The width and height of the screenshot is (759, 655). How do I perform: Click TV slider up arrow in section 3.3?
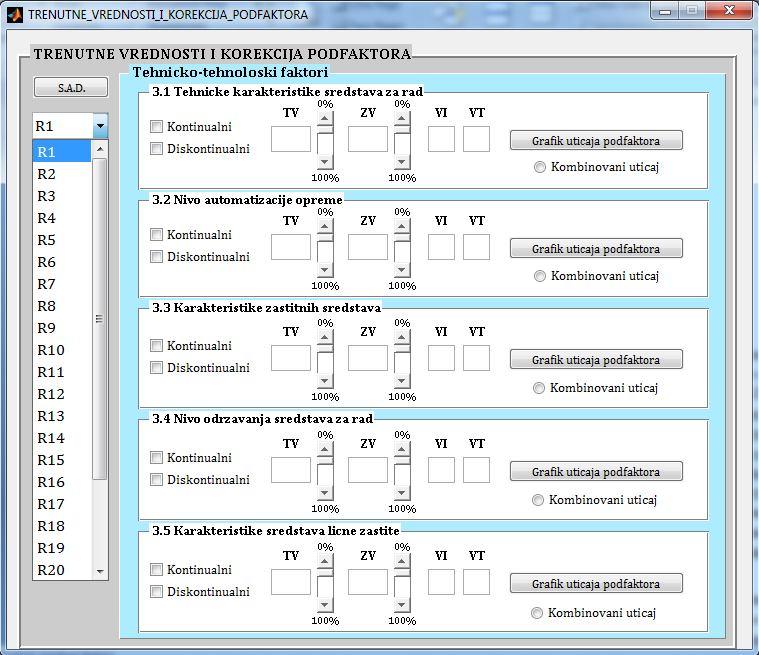[x=325, y=337]
